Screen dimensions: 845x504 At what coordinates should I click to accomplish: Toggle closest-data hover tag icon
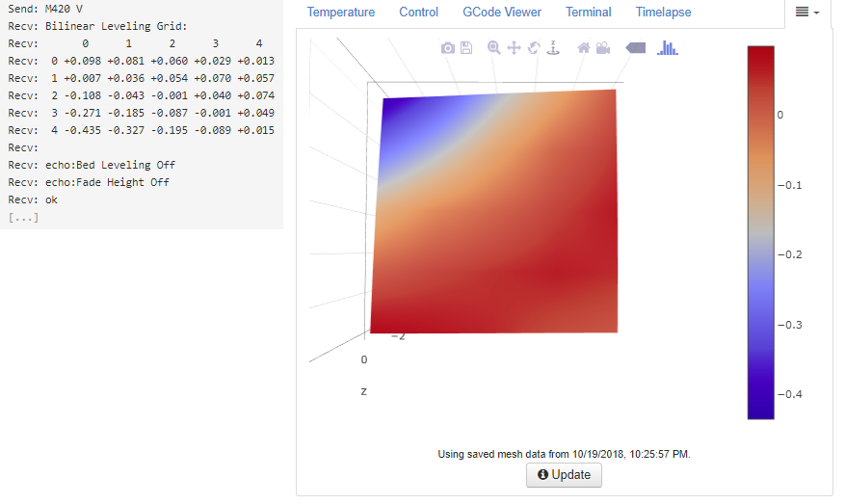click(x=635, y=48)
